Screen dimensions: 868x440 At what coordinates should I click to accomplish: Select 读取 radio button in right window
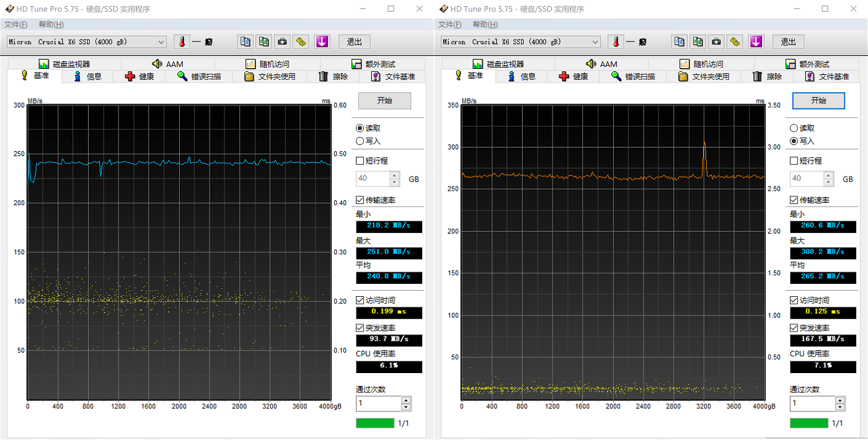pyautogui.click(x=794, y=128)
